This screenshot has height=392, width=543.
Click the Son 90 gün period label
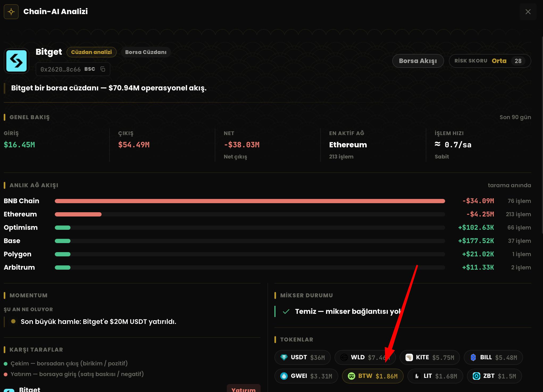point(515,117)
